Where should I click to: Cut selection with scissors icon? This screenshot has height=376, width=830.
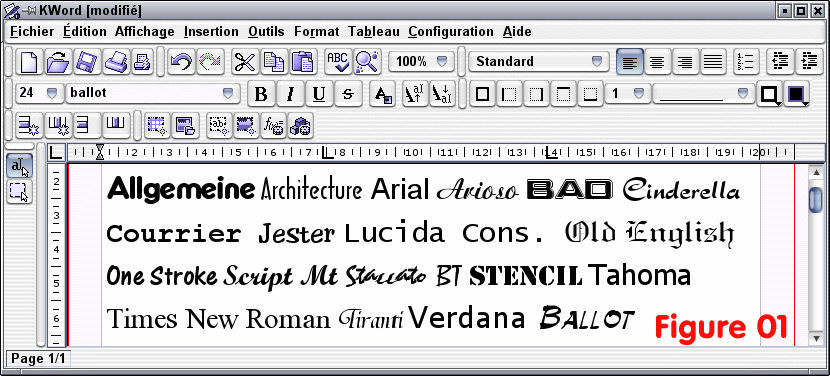pyautogui.click(x=245, y=61)
